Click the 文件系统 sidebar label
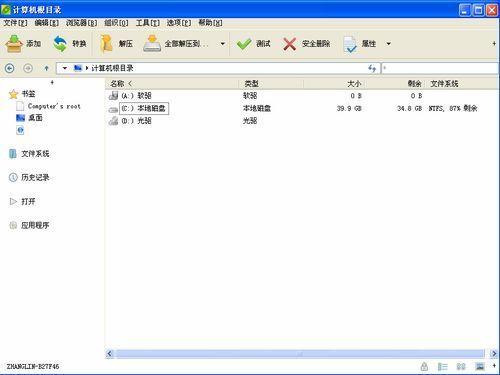This screenshot has width=500, height=375. (x=35, y=154)
